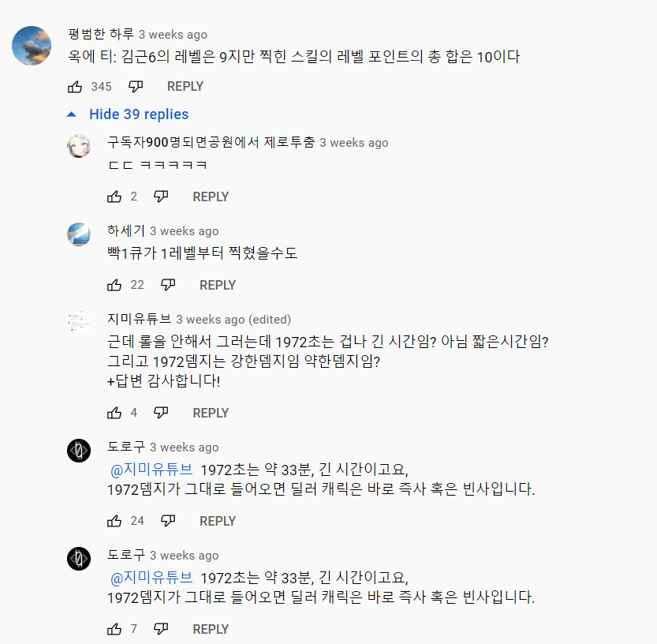Image resolution: width=657 pixels, height=644 pixels.
Task: Reply to the top comment by 평범한 하루
Action: [185, 87]
